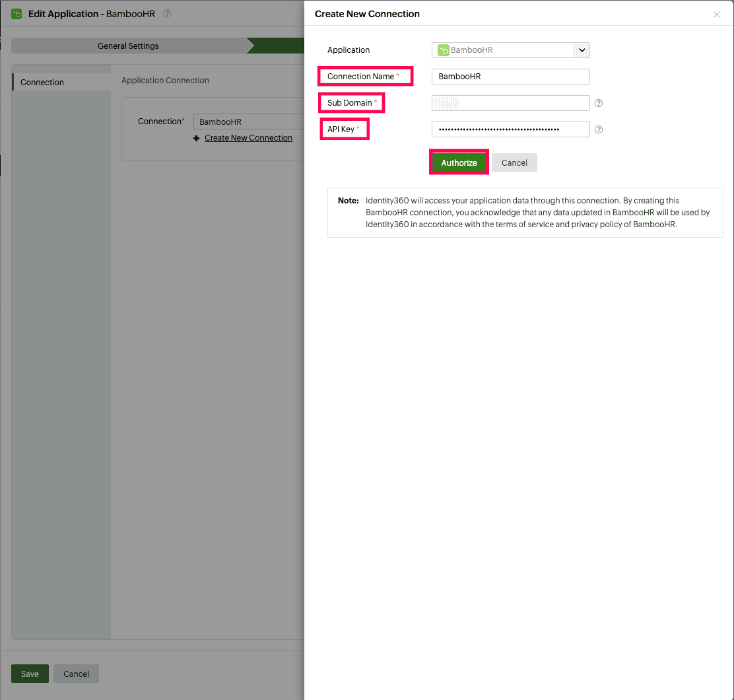Close the Create New Connection panel

(717, 14)
